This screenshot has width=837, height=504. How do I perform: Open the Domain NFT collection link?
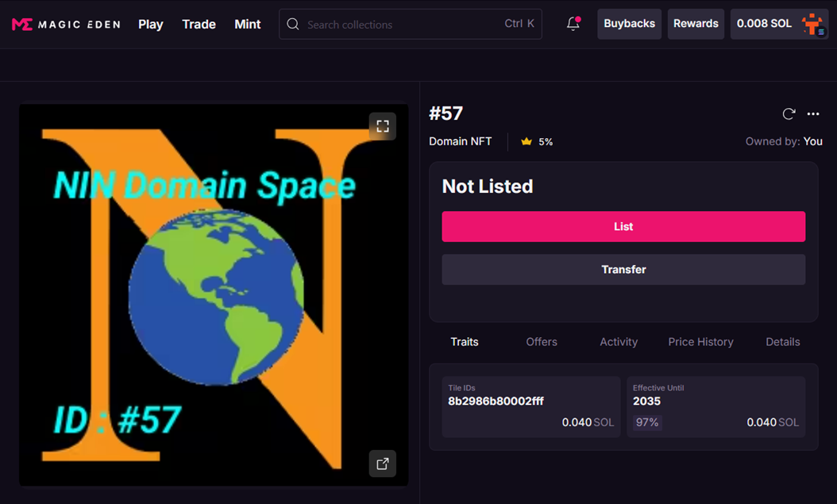click(460, 141)
